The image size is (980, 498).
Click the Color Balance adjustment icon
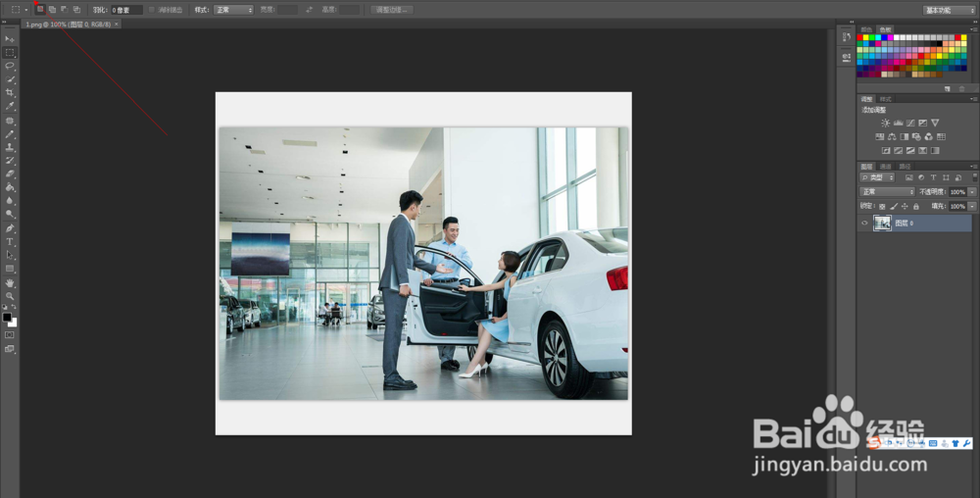[892, 137]
